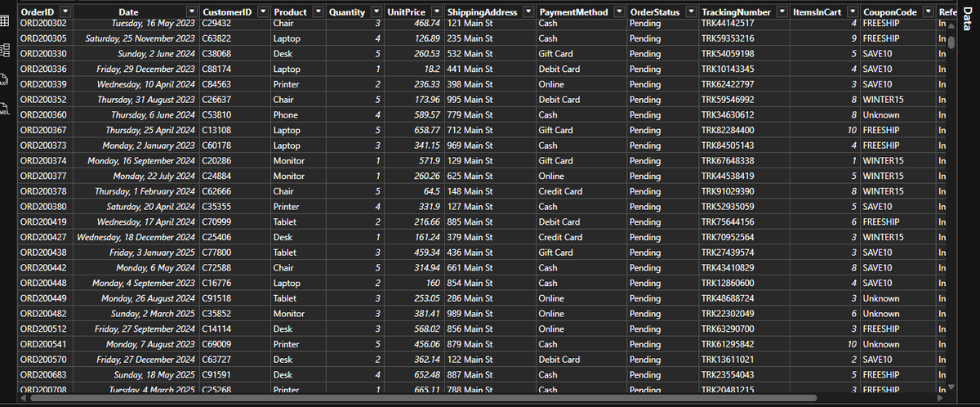Open ItemsInCart column filter dropdown
Viewport: 980px width, 407px height.
(853, 12)
